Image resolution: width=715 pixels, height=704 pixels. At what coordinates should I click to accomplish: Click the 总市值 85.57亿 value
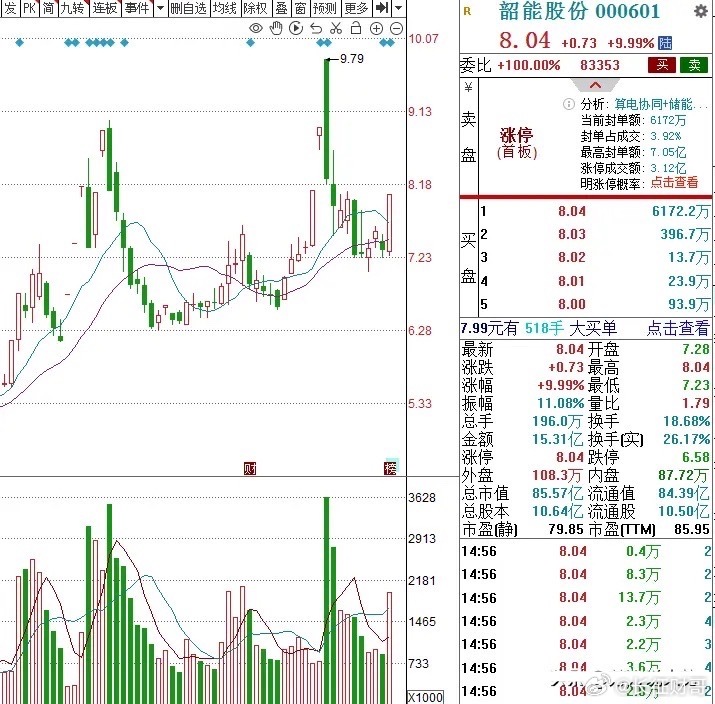pos(557,493)
